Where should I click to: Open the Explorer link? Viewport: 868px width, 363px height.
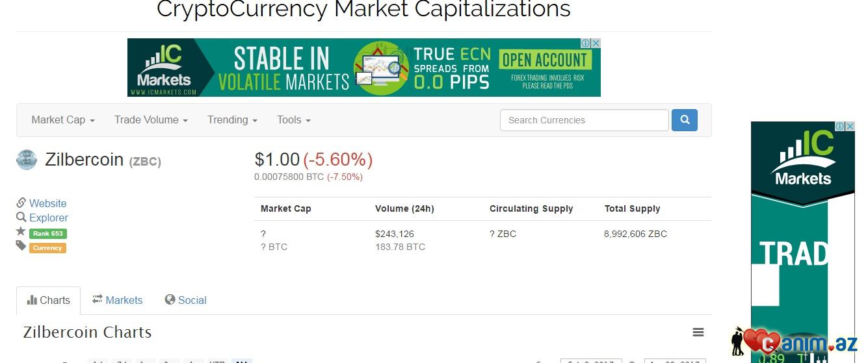coord(48,218)
